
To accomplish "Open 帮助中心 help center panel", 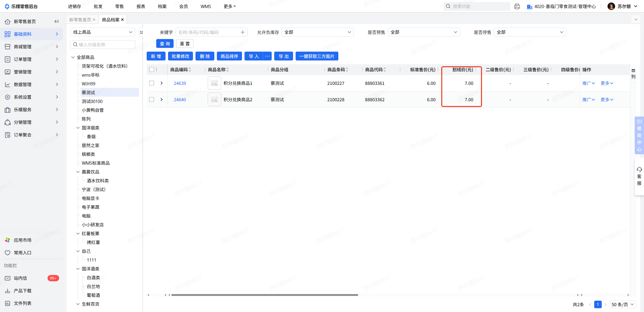I will click(639, 135).
